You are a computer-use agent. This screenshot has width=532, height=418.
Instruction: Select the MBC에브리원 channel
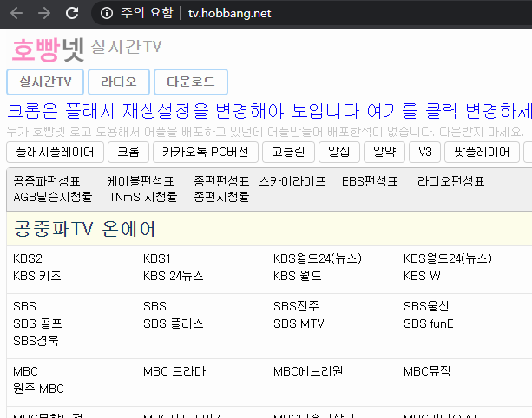click(x=308, y=371)
